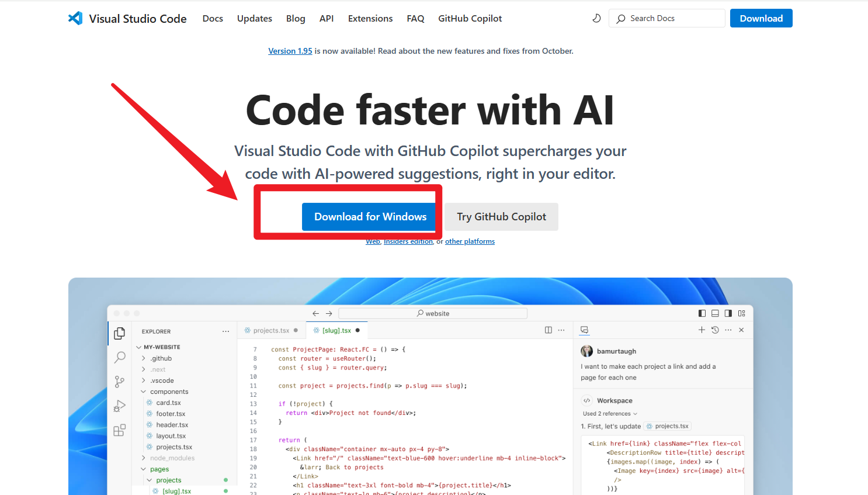Click the new chat plus icon
This screenshot has width=868, height=495.
[702, 330]
